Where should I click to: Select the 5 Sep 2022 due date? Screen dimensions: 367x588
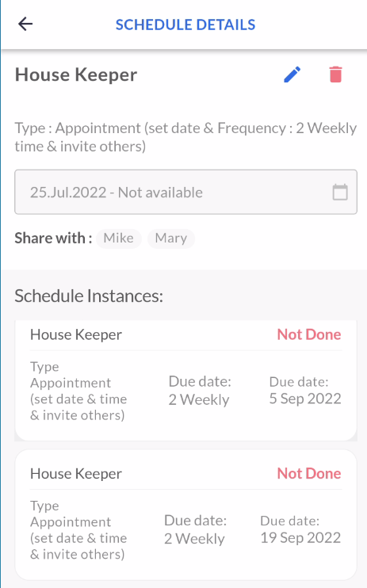click(x=305, y=399)
